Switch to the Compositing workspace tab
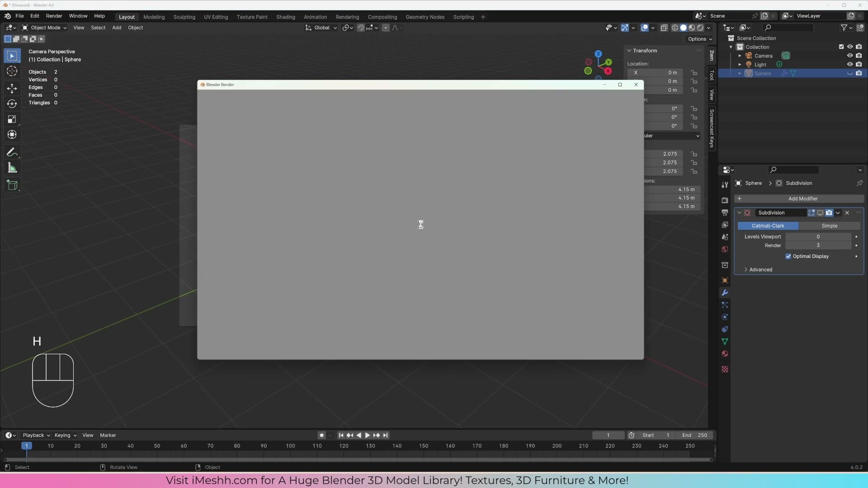Viewport: 868px width, 488px height. point(382,17)
